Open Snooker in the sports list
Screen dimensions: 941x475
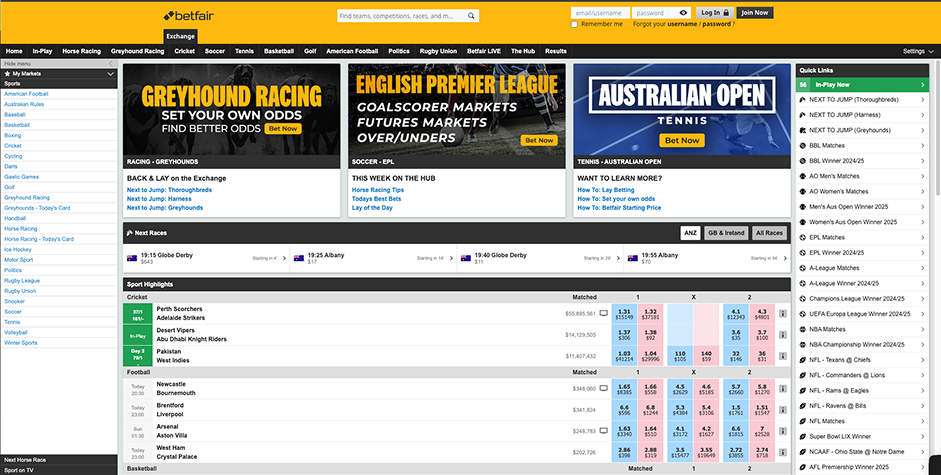[x=14, y=301]
